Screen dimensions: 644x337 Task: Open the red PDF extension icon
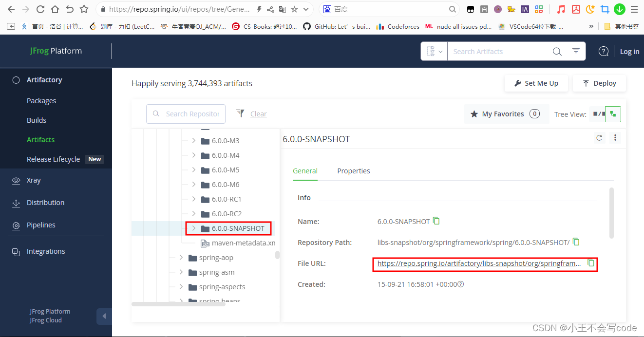576,9
